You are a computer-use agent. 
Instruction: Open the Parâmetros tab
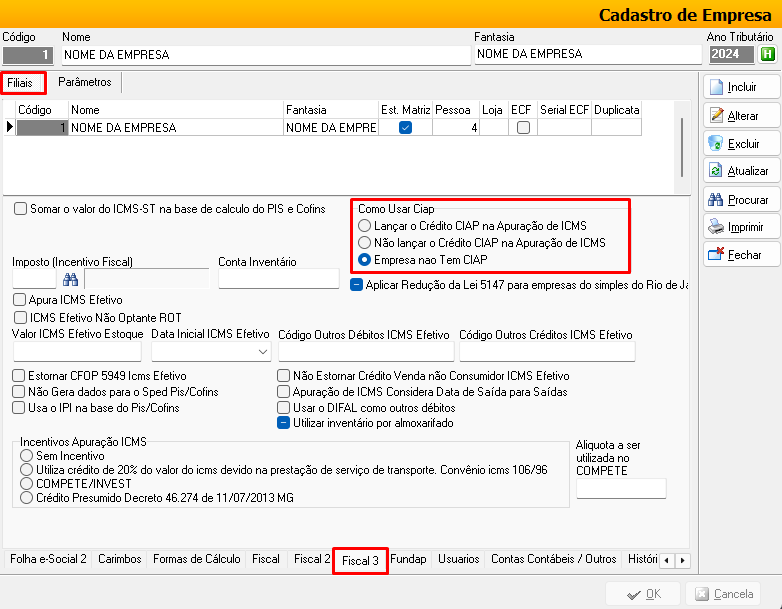pyautogui.click(x=85, y=82)
